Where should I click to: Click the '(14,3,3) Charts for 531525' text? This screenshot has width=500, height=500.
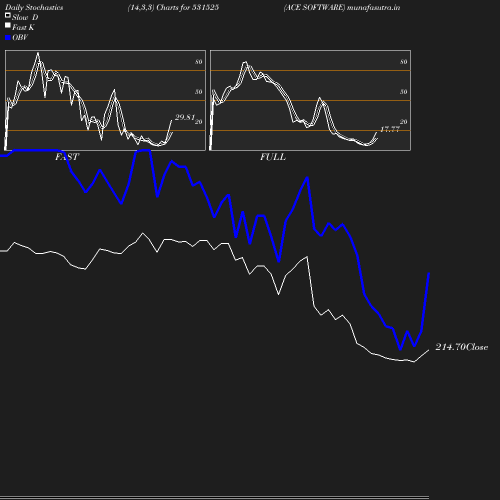(x=173, y=7)
